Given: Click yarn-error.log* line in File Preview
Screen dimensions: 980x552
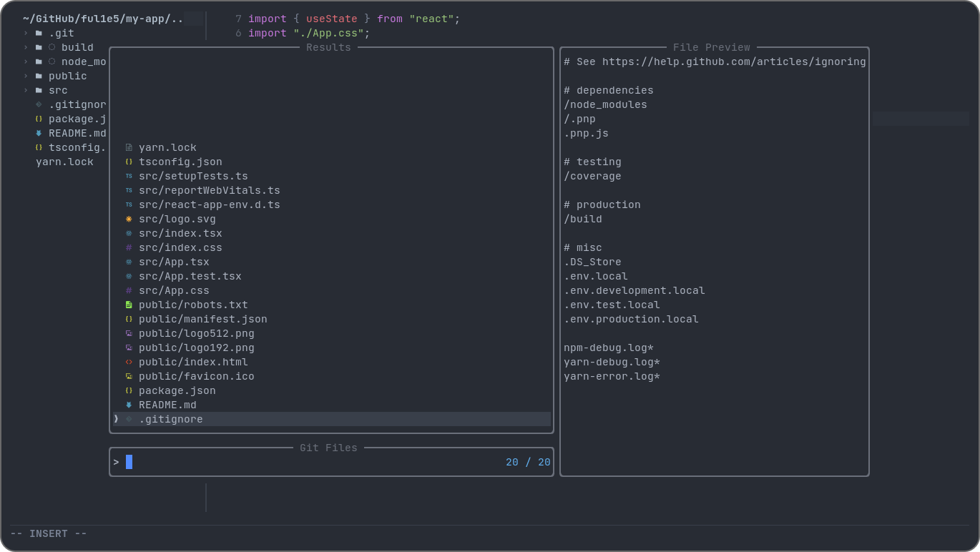Looking at the screenshot, I should point(612,376).
